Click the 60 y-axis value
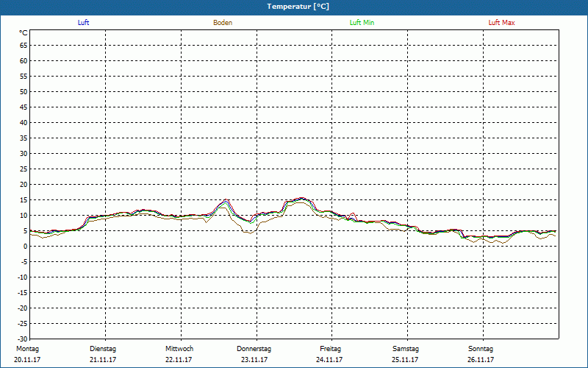 24,61
